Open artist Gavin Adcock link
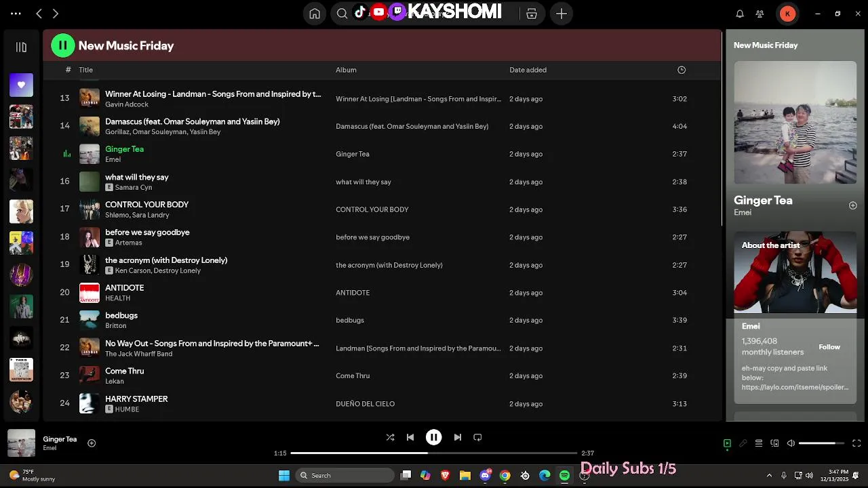 127,104
